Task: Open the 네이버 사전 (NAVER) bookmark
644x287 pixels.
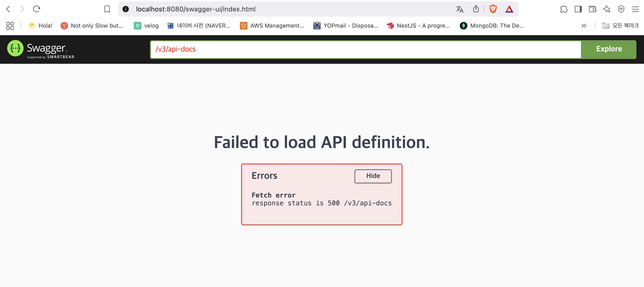Action: [199, 25]
